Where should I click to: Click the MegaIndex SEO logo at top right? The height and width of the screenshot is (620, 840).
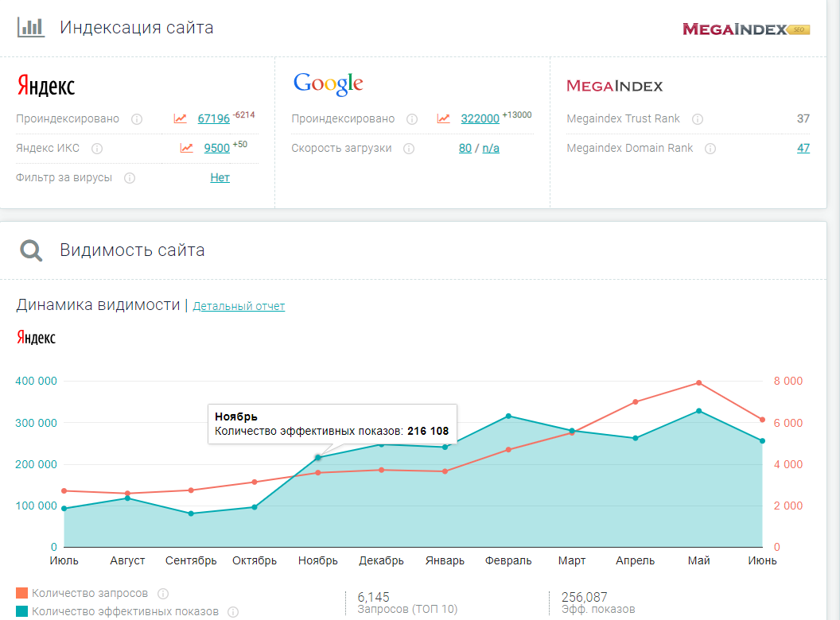[x=746, y=29]
